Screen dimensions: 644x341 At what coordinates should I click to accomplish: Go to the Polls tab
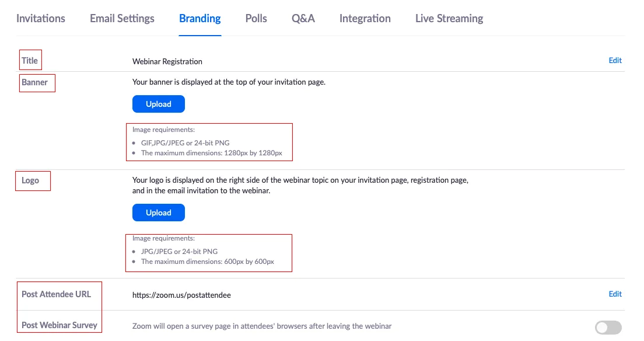pos(256,18)
